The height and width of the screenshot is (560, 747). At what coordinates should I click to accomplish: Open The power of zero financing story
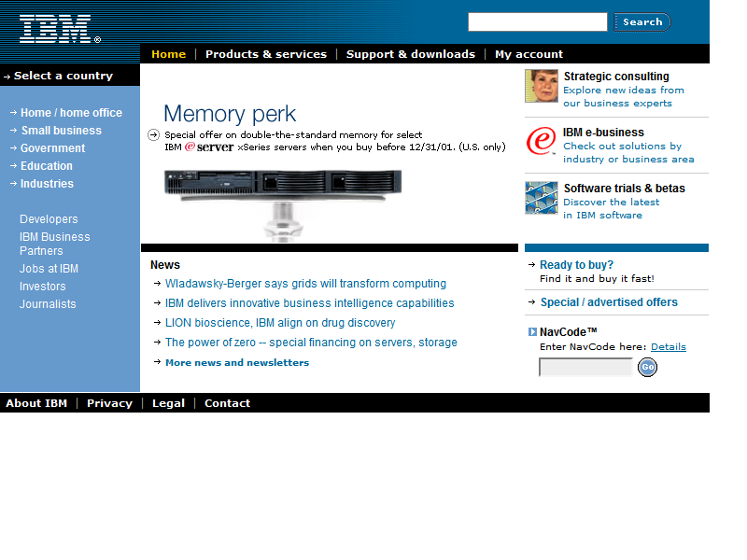pos(311,343)
